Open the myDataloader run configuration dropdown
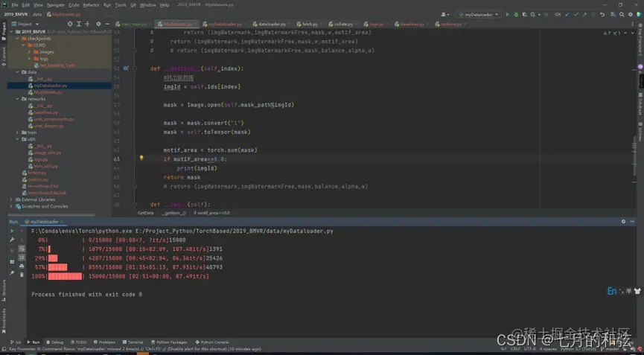 pyautogui.click(x=479, y=14)
